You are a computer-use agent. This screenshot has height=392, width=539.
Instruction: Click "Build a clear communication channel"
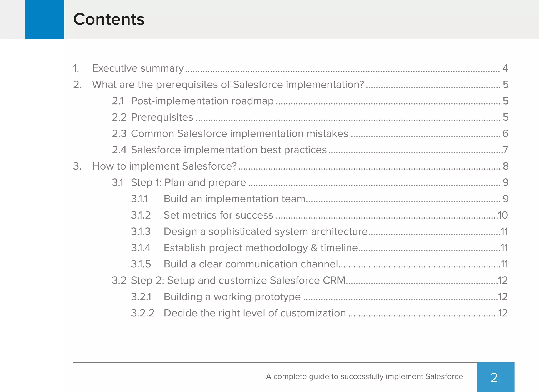point(251,264)
